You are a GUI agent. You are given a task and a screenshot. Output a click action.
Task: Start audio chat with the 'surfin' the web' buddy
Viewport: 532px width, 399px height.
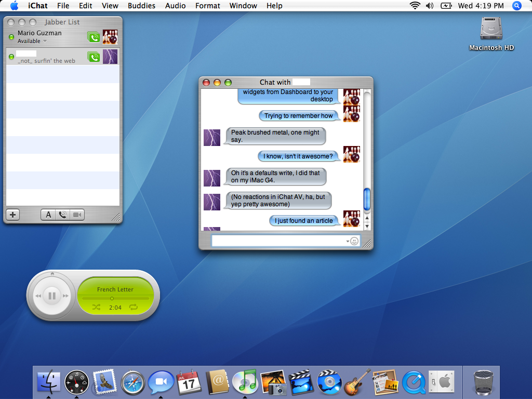coord(94,57)
